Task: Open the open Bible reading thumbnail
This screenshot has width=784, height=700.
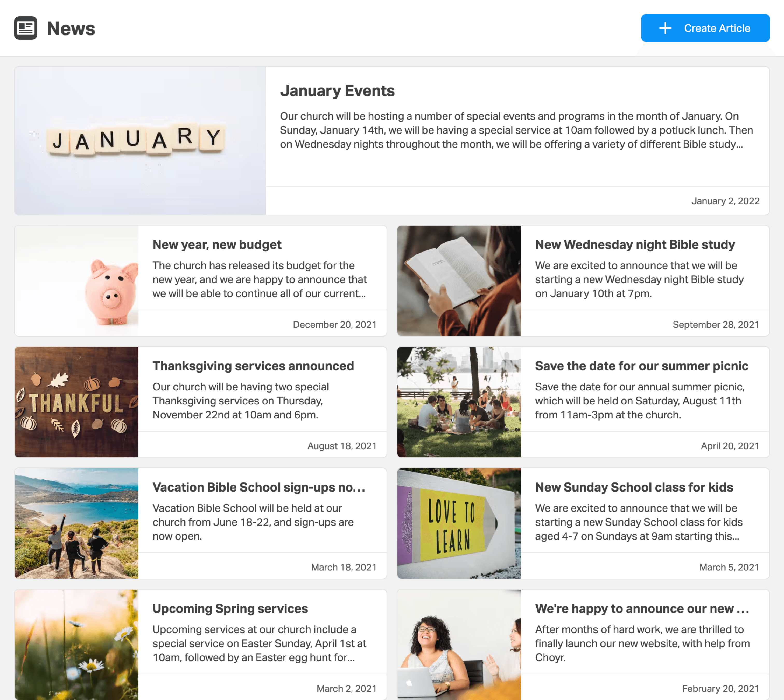Action: 459,281
